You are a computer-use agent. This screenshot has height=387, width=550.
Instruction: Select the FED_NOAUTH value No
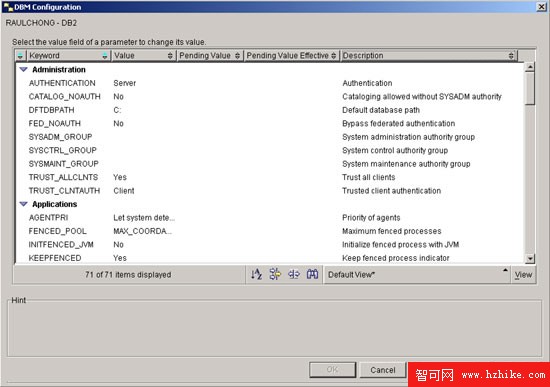118,124
